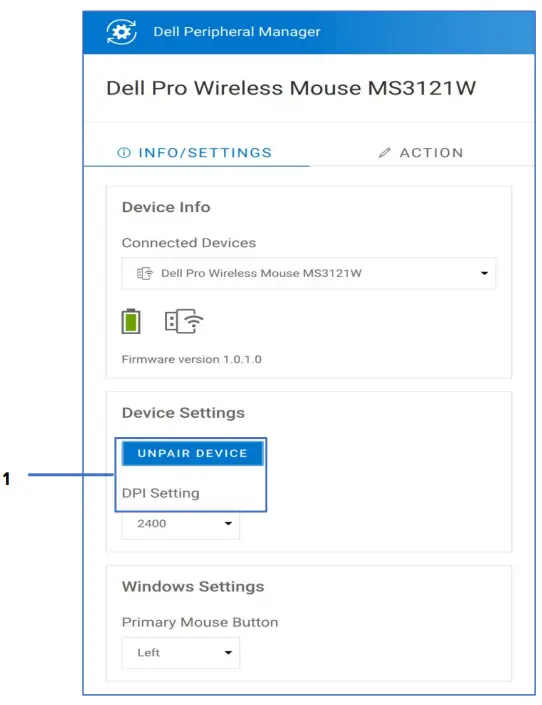
Task: Click the DPI Setting label
Action: point(161,493)
